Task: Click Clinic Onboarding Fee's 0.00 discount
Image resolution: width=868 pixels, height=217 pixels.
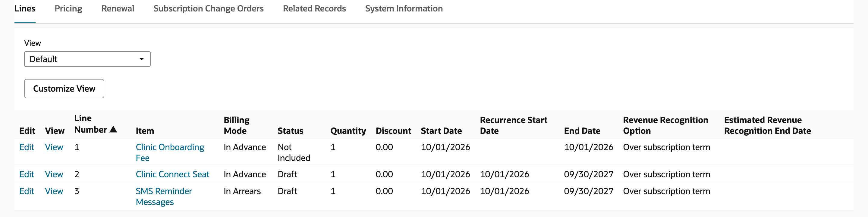Action: click(384, 147)
